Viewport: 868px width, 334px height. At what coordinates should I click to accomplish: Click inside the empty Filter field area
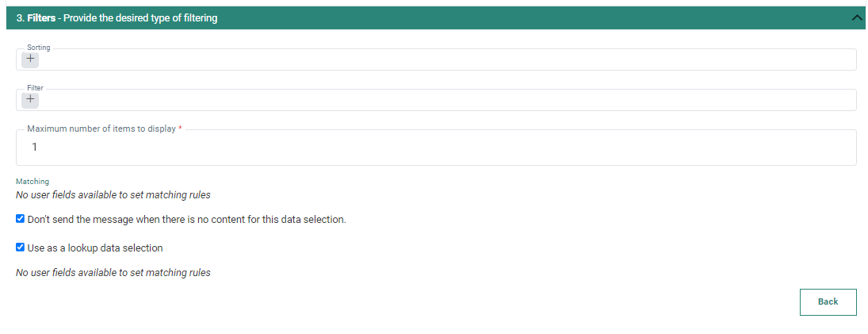pyautogui.click(x=444, y=100)
